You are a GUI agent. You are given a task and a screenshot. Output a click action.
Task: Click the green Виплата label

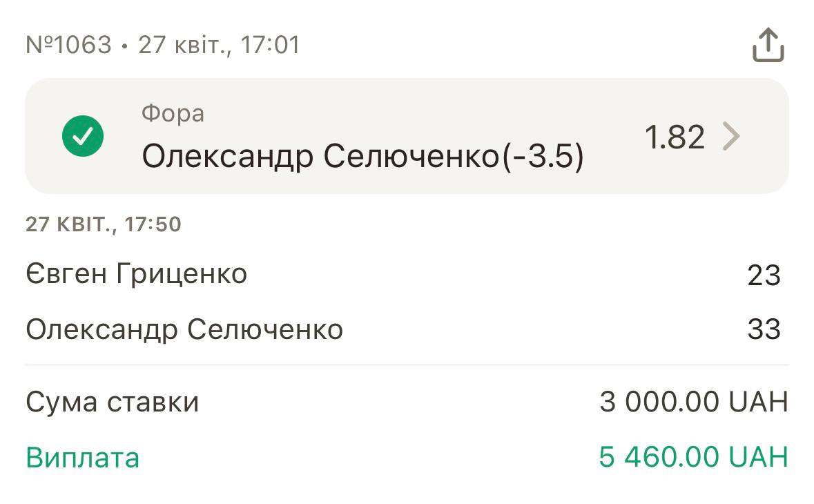pos(83,458)
